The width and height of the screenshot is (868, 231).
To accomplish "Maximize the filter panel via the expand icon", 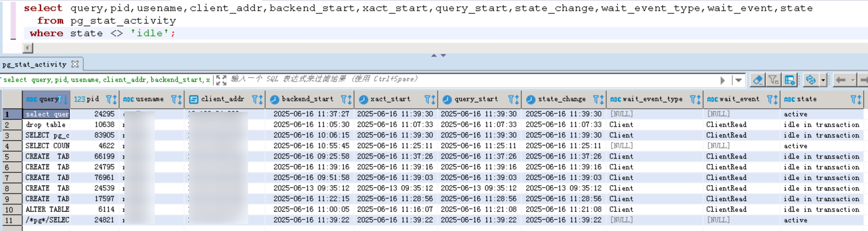I will (x=221, y=80).
